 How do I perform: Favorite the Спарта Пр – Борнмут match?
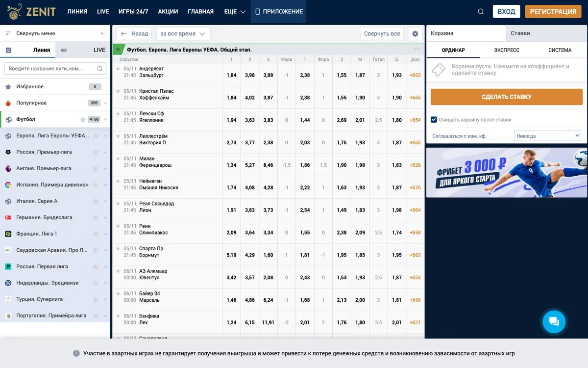(118, 248)
